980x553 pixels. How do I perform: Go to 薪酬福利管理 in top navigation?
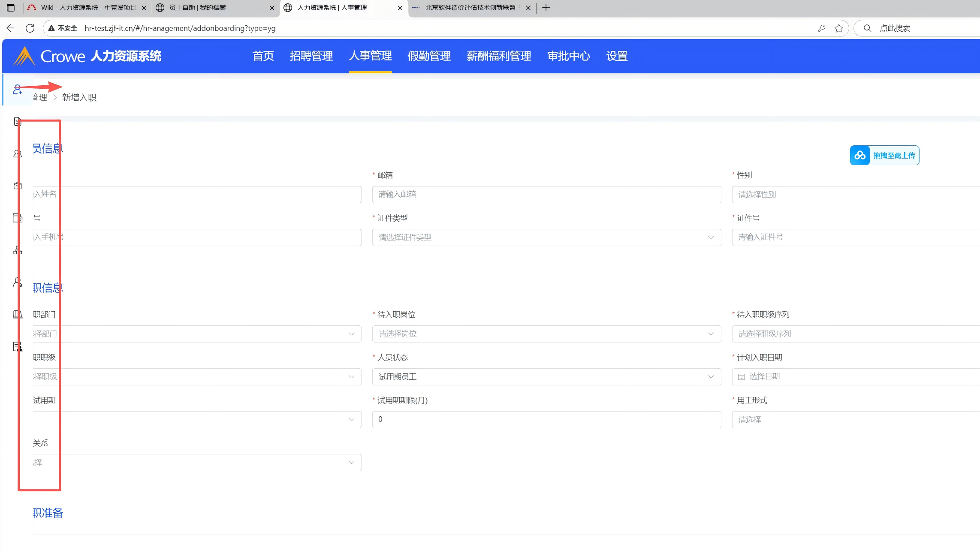(499, 56)
